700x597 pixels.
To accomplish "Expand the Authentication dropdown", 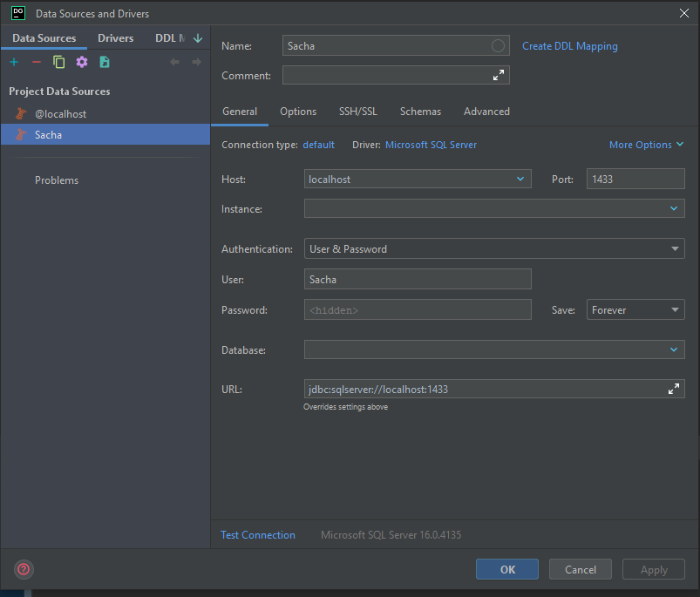I will (675, 249).
